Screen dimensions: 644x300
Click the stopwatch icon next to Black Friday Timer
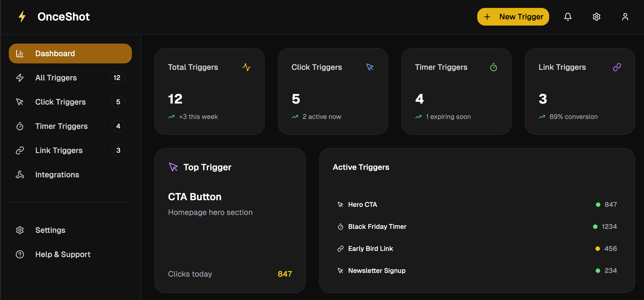click(340, 227)
